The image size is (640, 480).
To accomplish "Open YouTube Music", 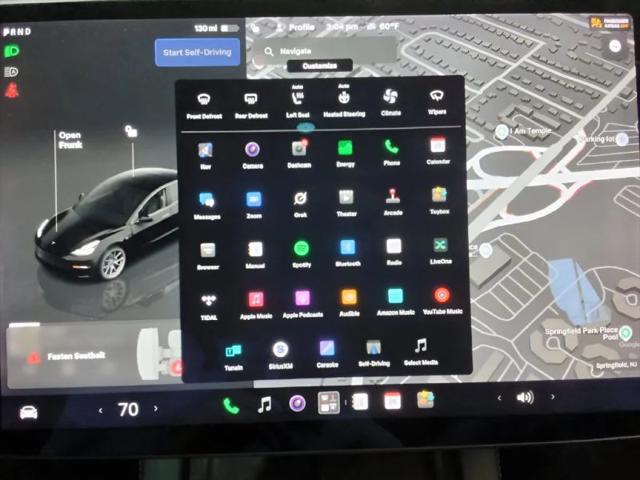I will click(x=442, y=301).
